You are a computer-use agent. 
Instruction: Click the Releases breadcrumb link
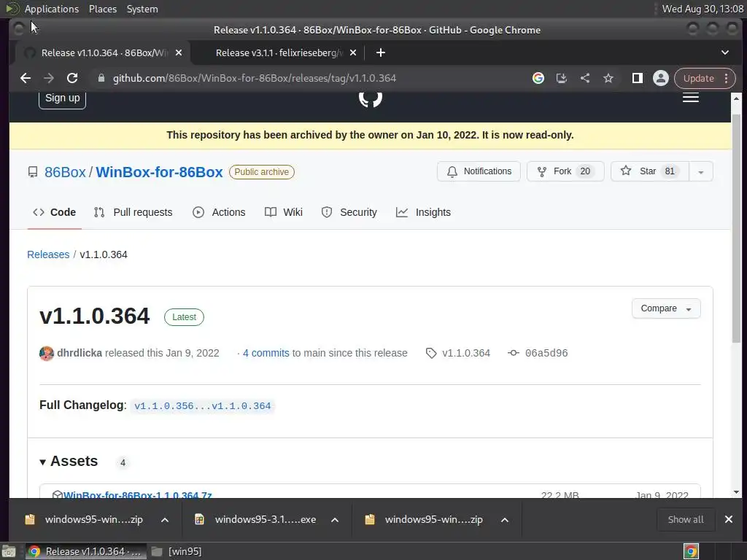[48, 254]
